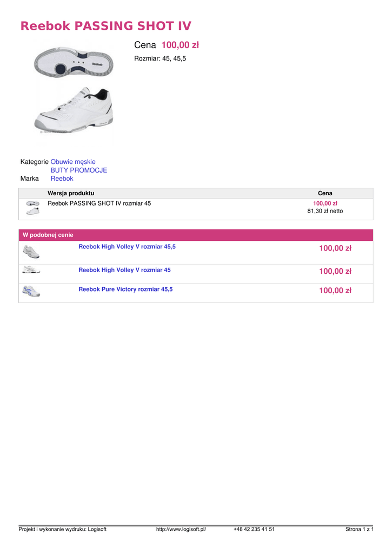Click the 81,30 zł netto price text
The height and width of the screenshot is (554, 392).
pyautogui.click(x=325, y=211)
